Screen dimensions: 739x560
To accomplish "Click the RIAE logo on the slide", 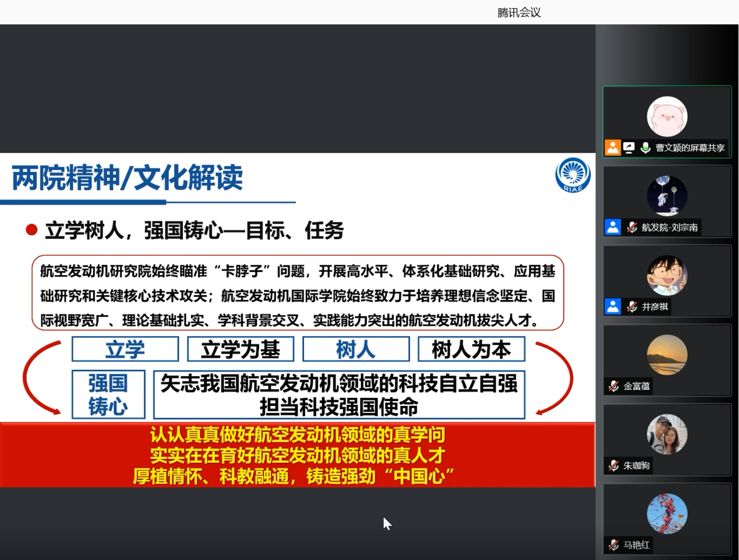I will tap(572, 175).
